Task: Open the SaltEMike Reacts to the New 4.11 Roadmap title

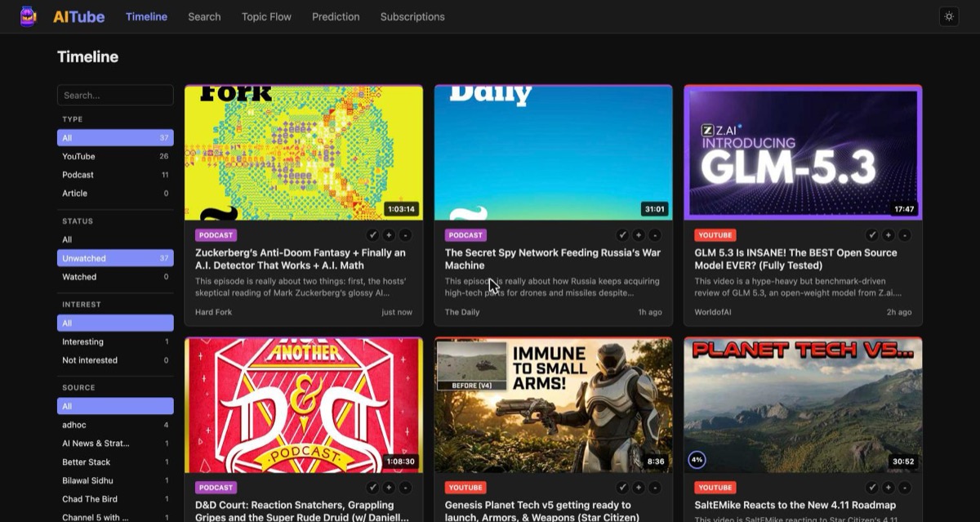Action: pos(795,505)
